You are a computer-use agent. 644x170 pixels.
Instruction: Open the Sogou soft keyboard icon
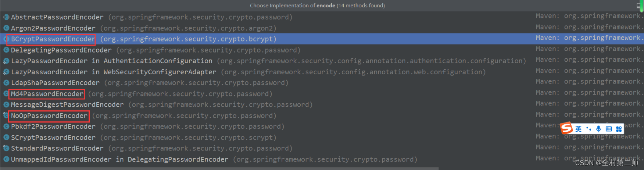609,129
